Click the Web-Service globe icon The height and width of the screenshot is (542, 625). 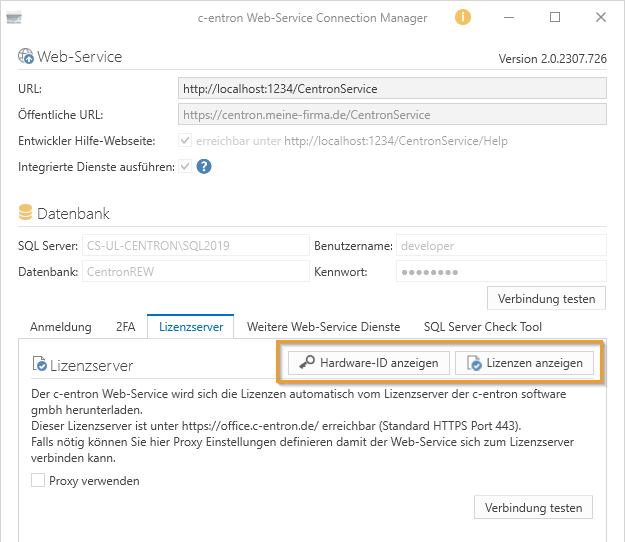click(26, 57)
